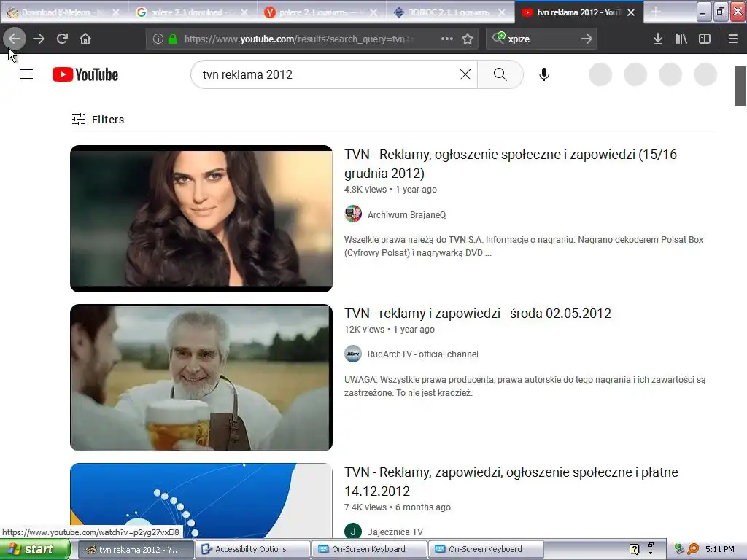Open a new tab with the plus button
This screenshot has width=747, height=560.
(656, 12)
